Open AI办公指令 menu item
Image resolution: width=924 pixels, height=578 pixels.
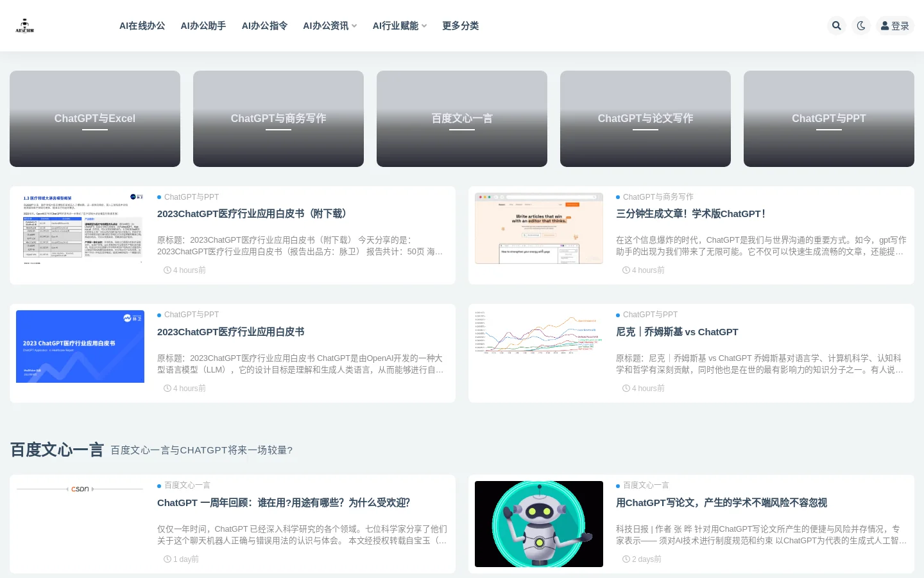click(x=264, y=26)
